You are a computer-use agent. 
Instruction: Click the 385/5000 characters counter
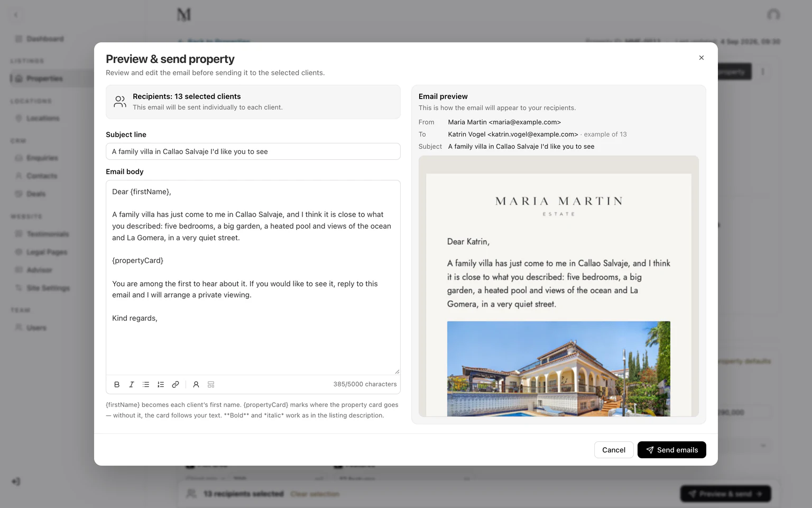[365, 384]
